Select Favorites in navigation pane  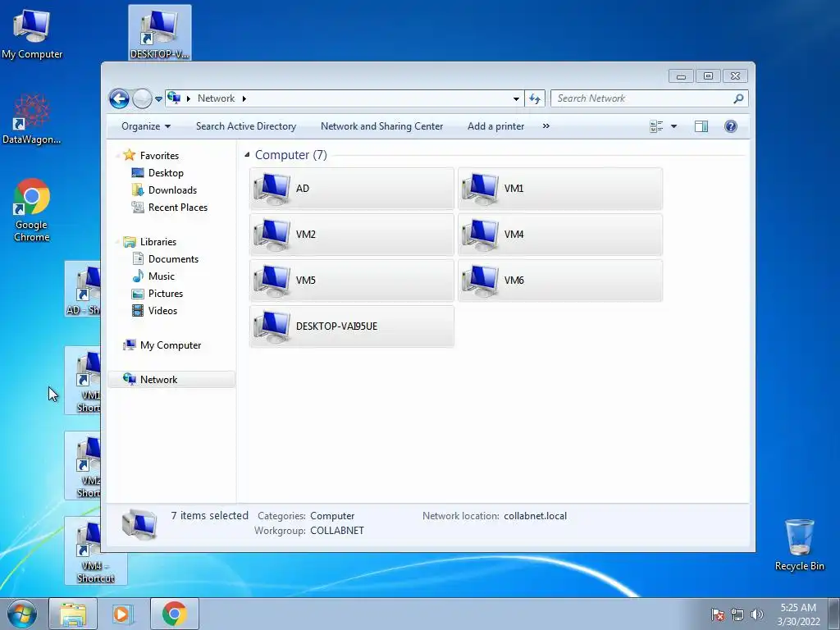159,156
